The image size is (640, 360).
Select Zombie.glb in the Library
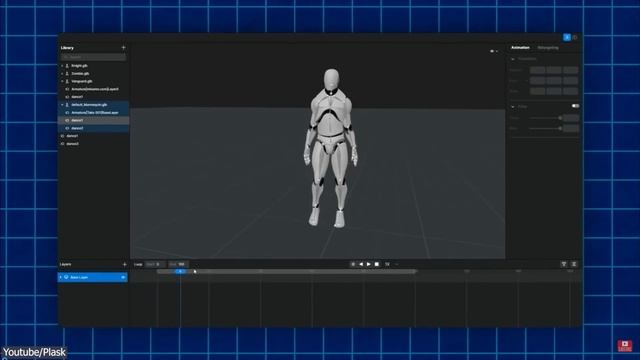80,73
